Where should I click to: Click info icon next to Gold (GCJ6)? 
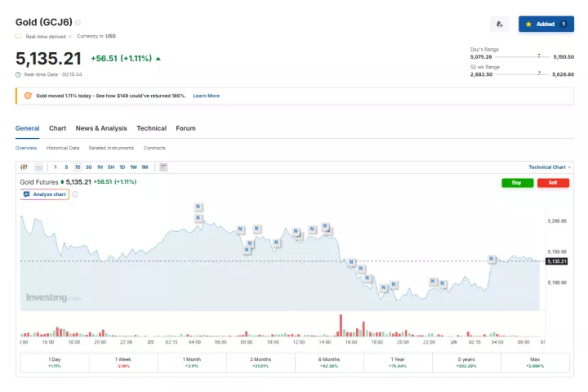click(x=78, y=22)
